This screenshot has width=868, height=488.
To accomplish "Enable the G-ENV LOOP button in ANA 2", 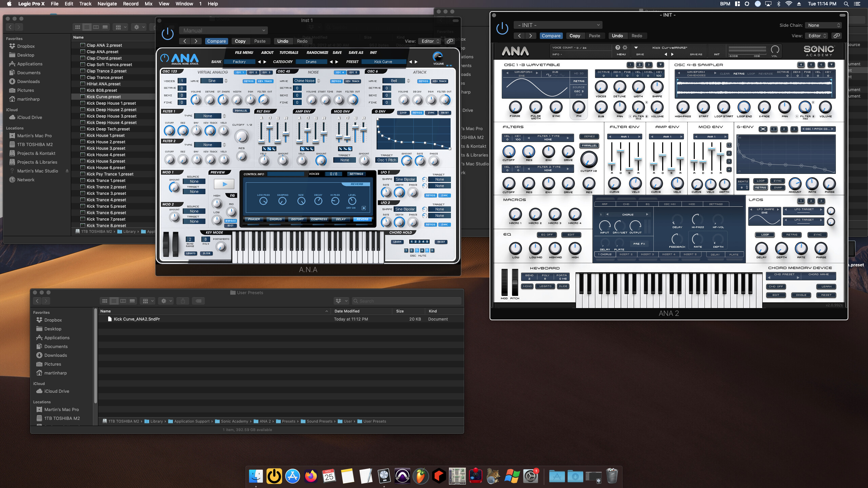I will (761, 181).
